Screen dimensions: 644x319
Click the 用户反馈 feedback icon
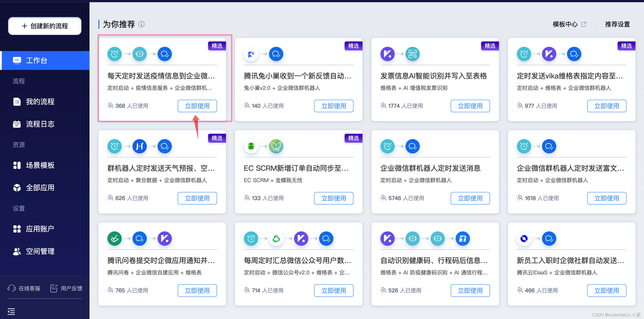[54, 288]
